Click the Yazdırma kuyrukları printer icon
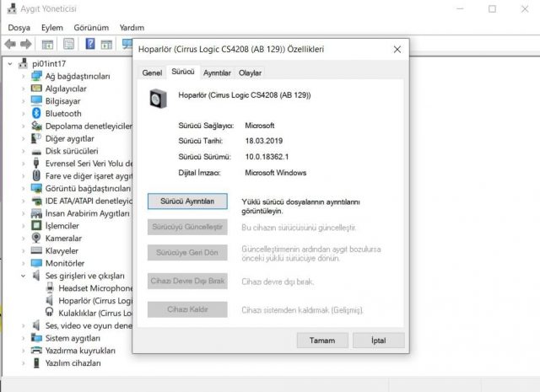Viewport: 540px width, 392px height. pos(36,351)
